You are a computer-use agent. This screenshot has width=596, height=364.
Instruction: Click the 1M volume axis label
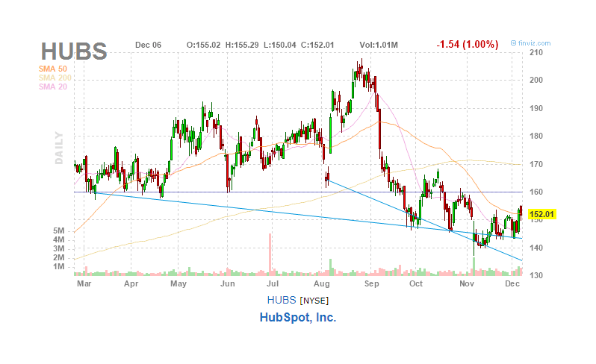pos(59,267)
